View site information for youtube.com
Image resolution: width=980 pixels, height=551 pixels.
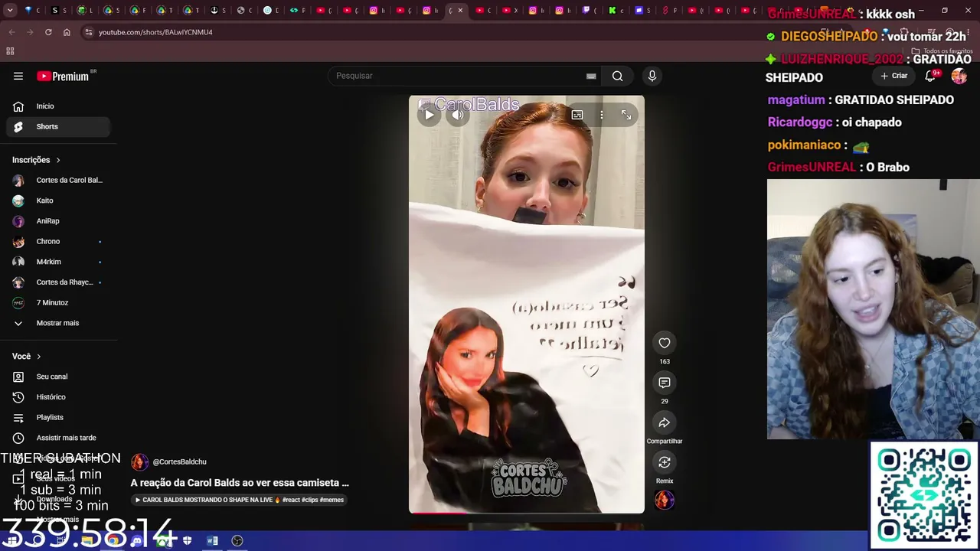point(89,32)
